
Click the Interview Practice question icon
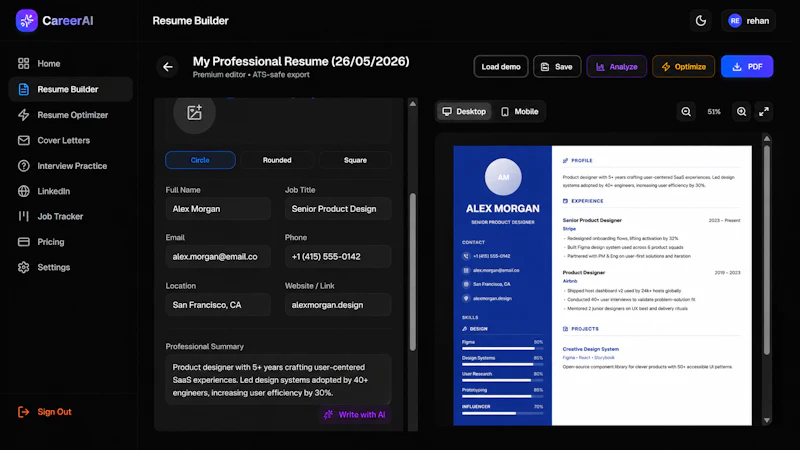[23, 166]
